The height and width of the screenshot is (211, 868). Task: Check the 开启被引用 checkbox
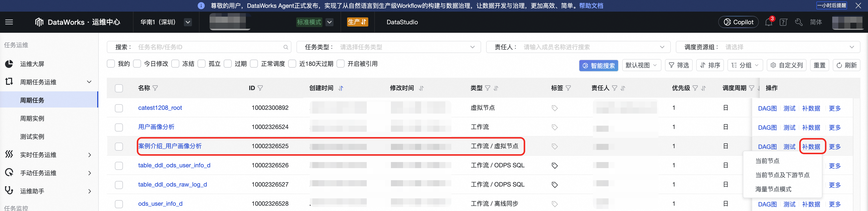(341, 63)
